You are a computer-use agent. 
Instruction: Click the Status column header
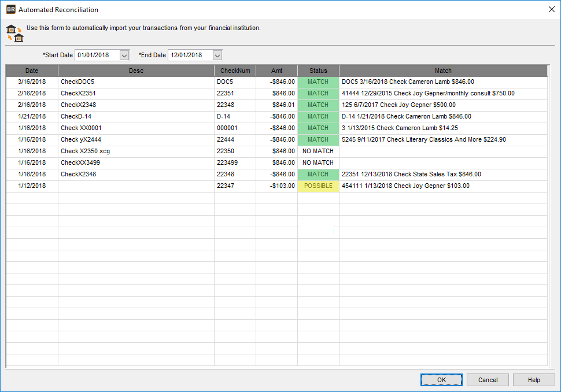pos(318,70)
